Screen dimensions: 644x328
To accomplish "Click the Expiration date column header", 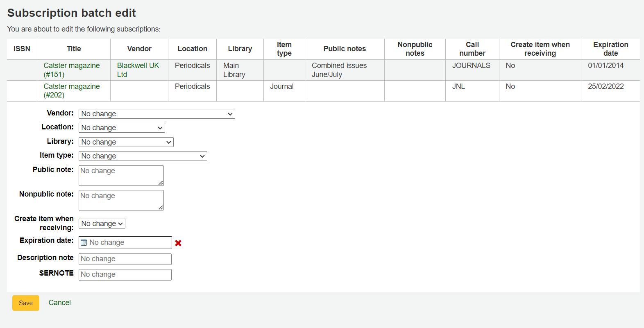I will pyautogui.click(x=610, y=49).
